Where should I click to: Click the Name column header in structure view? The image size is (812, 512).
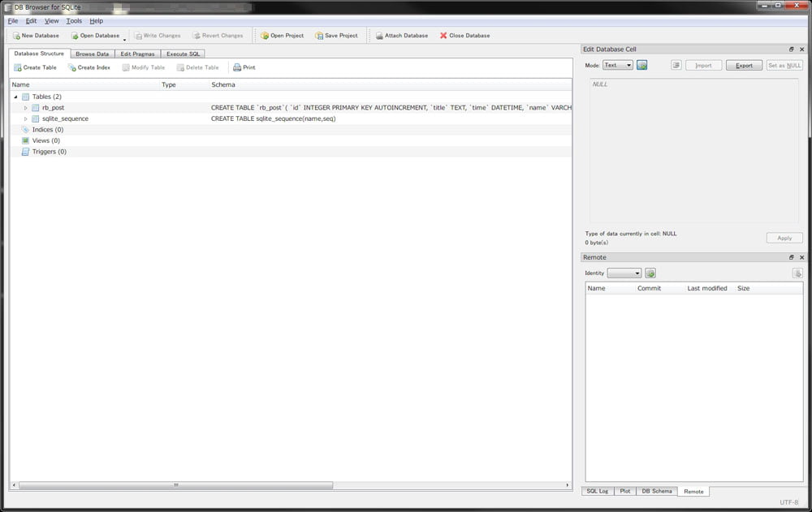pyautogui.click(x=85, y=84)
